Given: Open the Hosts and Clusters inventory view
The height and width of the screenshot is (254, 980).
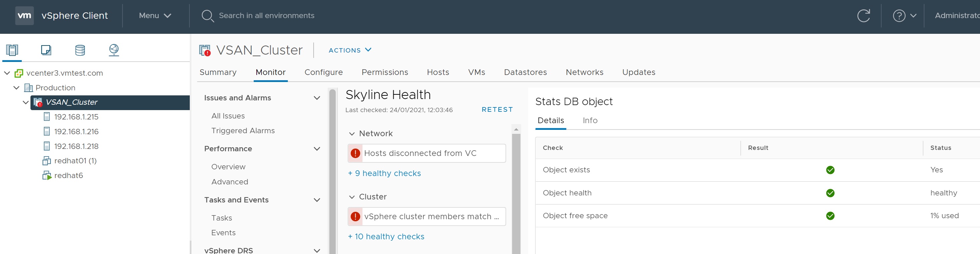Looking at the screenshot, I should tap(12, 50).
